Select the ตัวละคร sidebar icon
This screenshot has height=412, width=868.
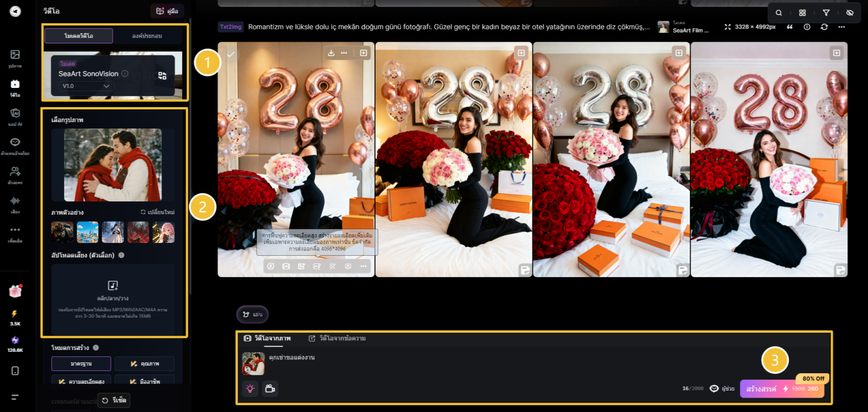point(16,174)
